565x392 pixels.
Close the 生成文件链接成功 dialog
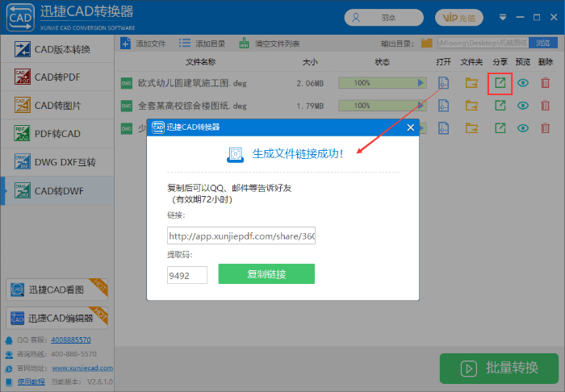[x=410, y=127]
